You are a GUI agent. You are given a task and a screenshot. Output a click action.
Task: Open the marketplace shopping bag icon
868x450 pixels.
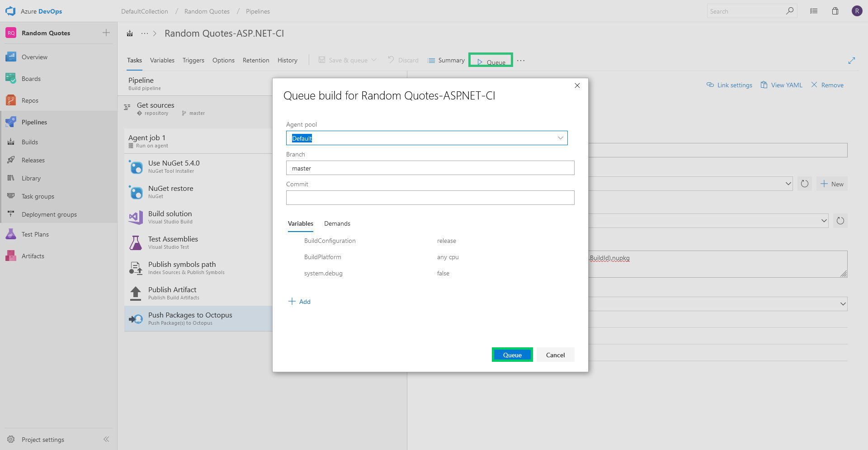tap(835, 11)
